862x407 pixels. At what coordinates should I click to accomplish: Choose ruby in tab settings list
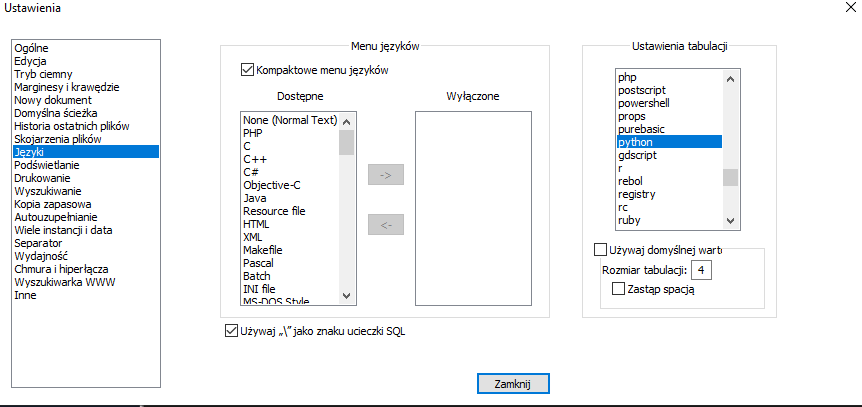pos(630,220)
